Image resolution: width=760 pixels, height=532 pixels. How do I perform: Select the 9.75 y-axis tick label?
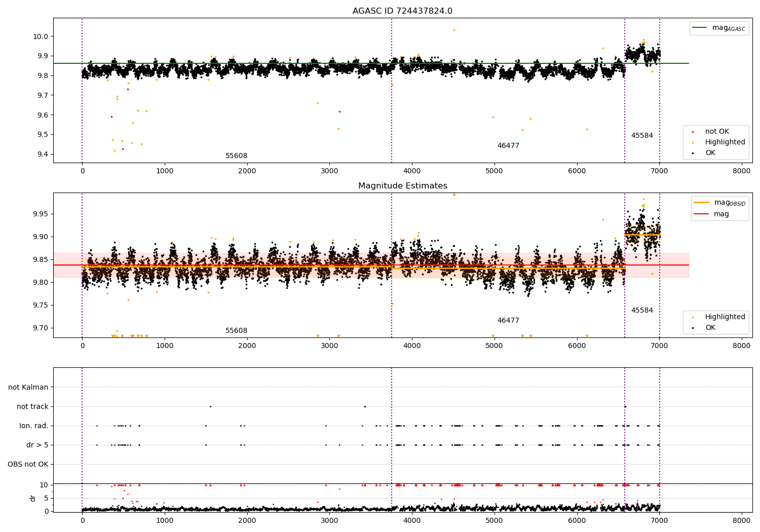pos(42,306)
